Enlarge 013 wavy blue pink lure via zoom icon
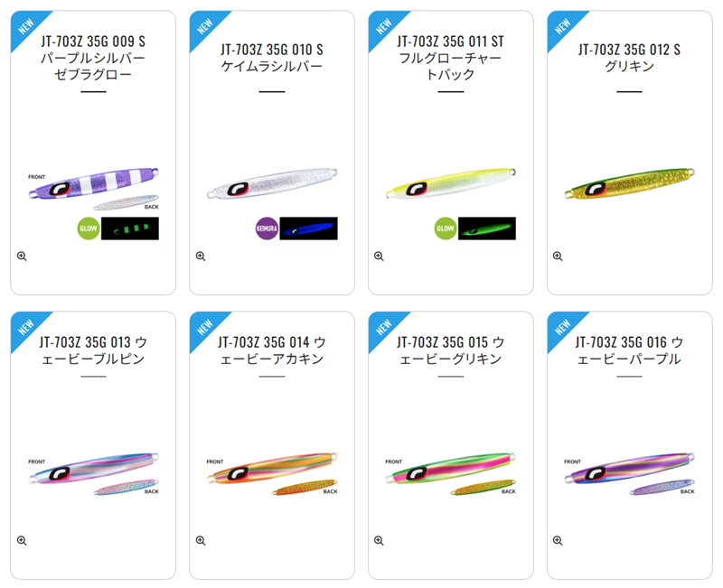Image resolution: width=723 pixels, height=588 pixels. (22, 540)
